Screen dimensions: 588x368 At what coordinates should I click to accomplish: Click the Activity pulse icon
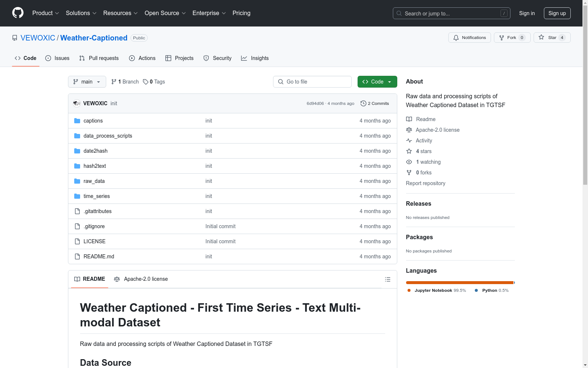[409, 141]
